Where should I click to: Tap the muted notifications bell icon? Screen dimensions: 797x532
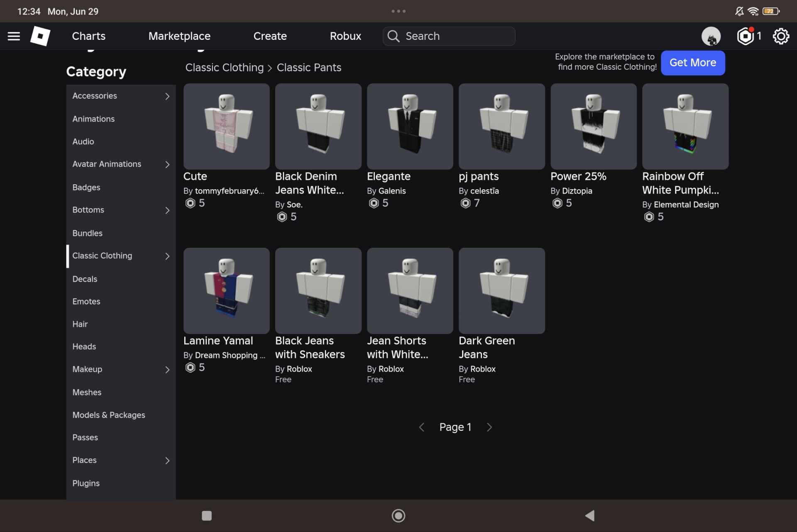click(739, 11)
